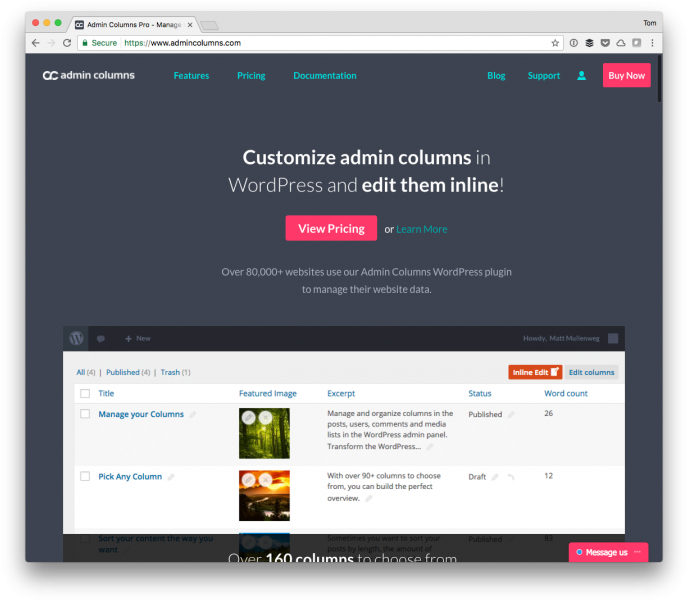The width and height of the screenshot is (687, 600).
Task: Sort by the Status column header
Action: pyautogui.click(x=480, y=393)
